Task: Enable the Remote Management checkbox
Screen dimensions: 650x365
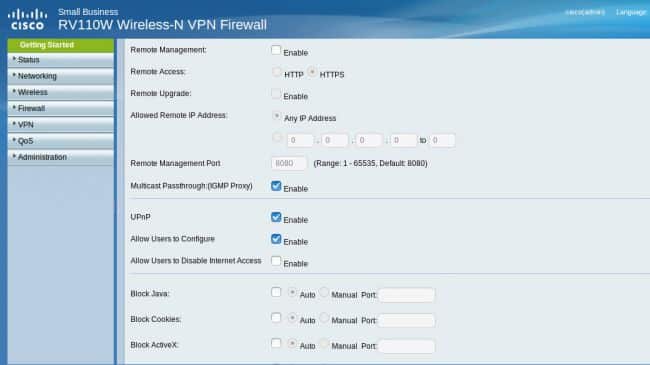Action: 276,50
